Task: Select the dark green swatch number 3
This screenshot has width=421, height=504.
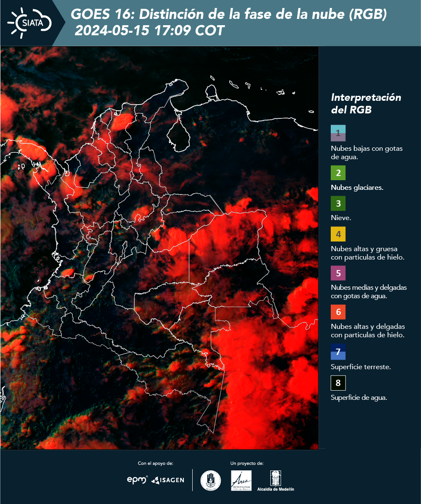Action: tap(338, 204)
